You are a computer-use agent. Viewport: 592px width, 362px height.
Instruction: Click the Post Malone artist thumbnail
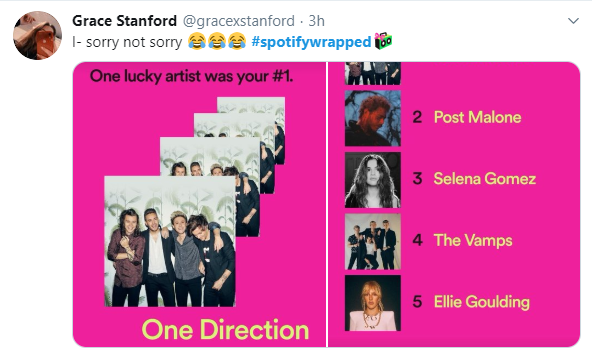(373, 118)
